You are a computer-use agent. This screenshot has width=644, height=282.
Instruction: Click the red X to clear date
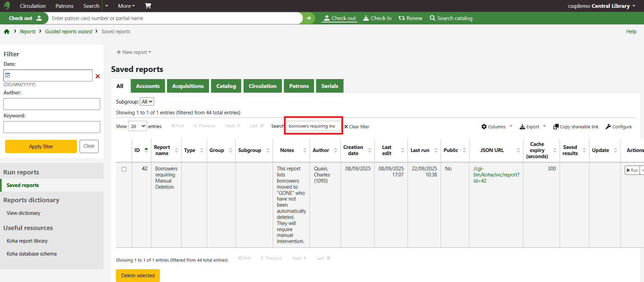pos(98,76)
